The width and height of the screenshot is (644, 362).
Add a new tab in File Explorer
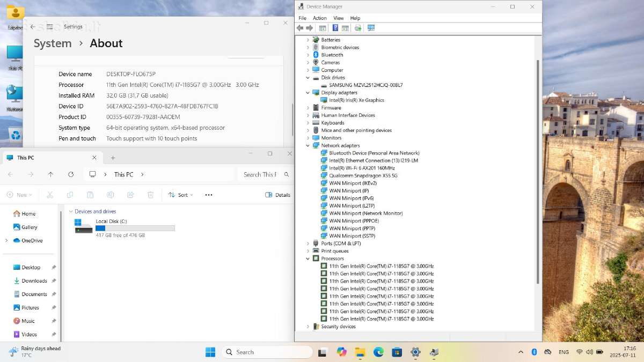point(113,158)
